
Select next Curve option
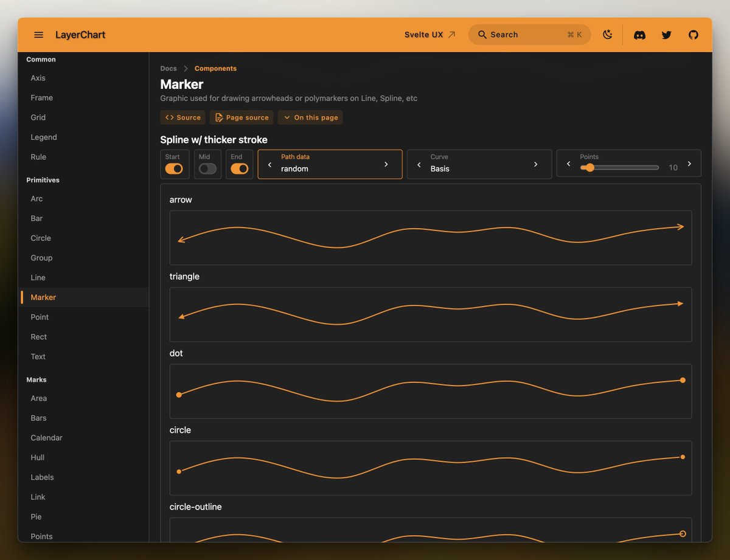536,165
